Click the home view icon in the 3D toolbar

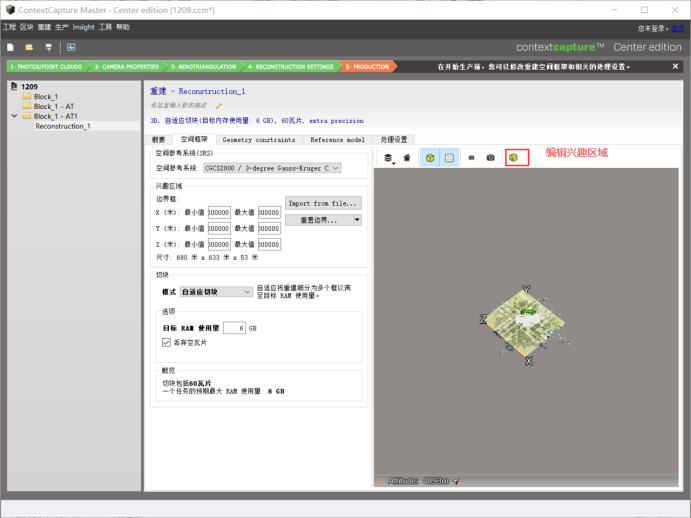[407, 158]
